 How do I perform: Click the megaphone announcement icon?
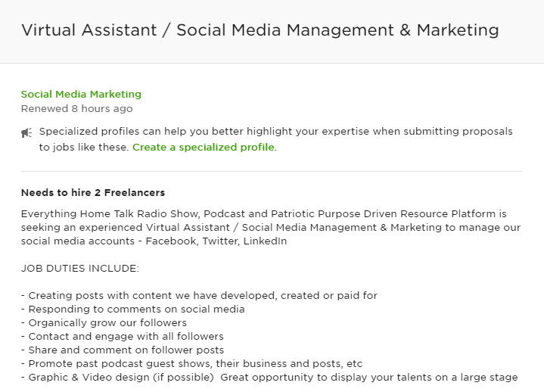[x=26, y=132]
